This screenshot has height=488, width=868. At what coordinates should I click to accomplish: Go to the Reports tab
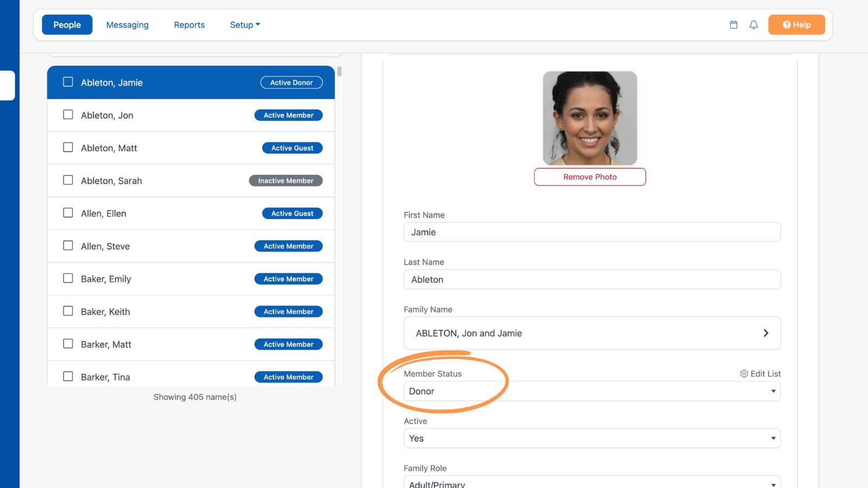click(189, 25)
